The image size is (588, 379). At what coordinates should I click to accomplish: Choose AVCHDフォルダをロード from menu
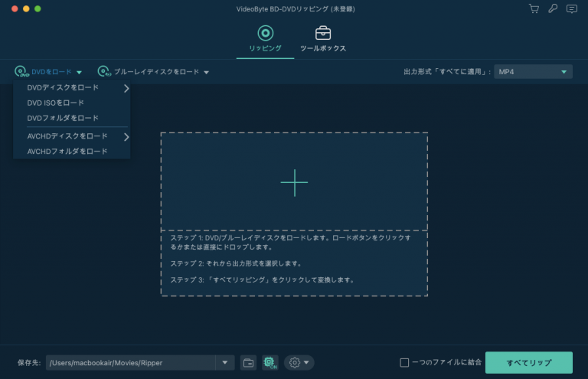tap(67, 152)
